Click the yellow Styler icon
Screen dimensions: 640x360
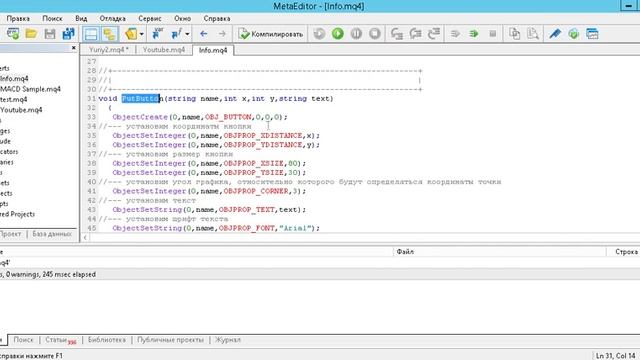pyautogui.click(x=131, y=34)
